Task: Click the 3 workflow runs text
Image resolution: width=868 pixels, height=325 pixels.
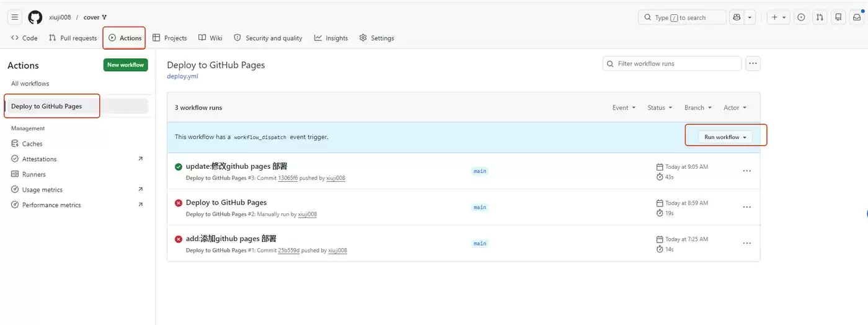Action: tap(198, 107)
